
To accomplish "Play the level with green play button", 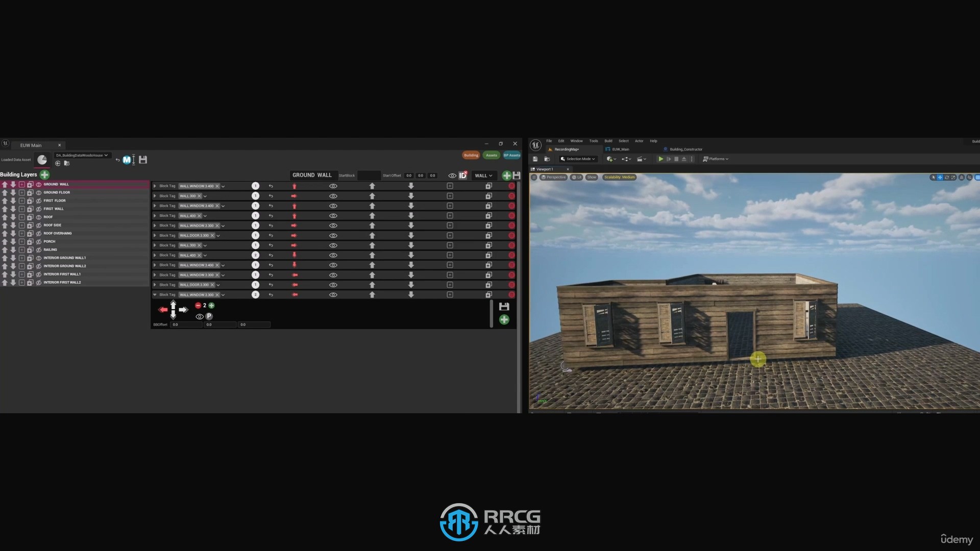I will pyautogui.click(x=660, y=159).
